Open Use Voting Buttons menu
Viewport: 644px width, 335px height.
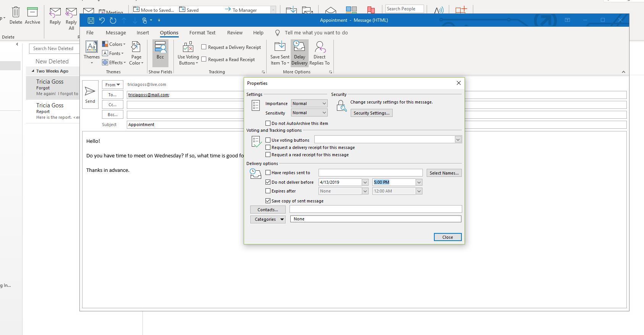(188, 53)
